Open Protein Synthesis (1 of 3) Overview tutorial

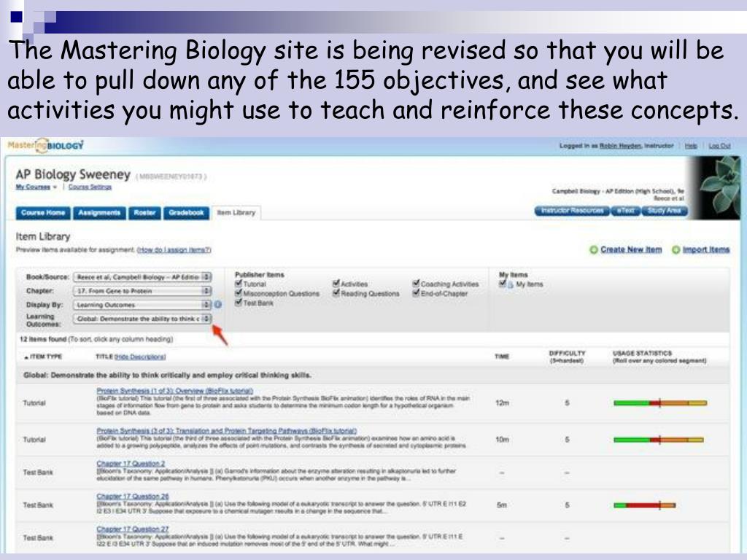pos(175,391)
